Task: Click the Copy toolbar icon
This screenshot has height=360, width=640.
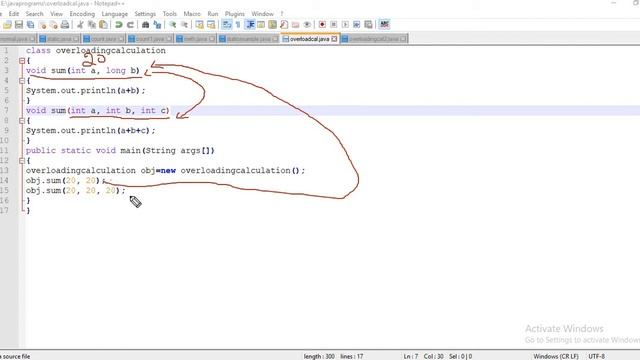Action: coord(92,24)
